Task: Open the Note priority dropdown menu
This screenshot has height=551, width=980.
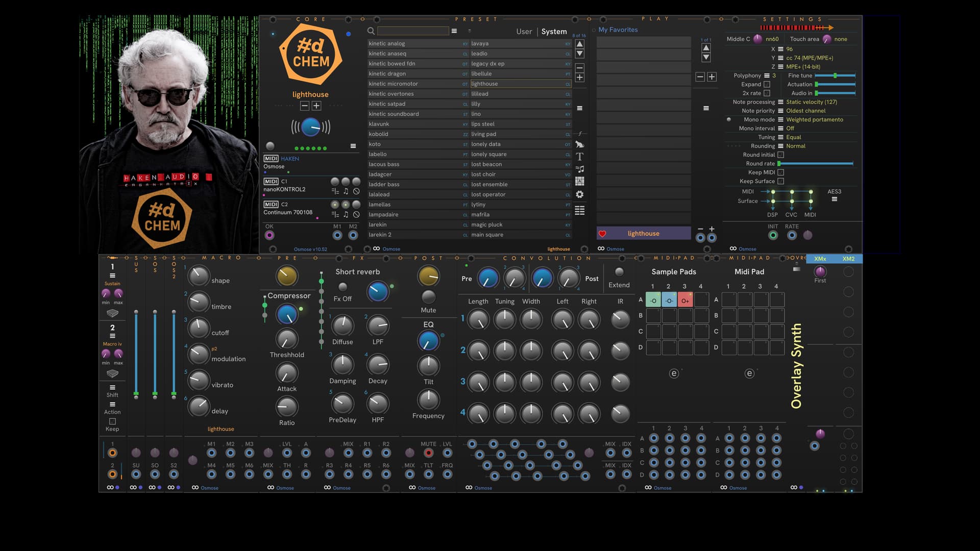Action: click(x=780, y=111)
